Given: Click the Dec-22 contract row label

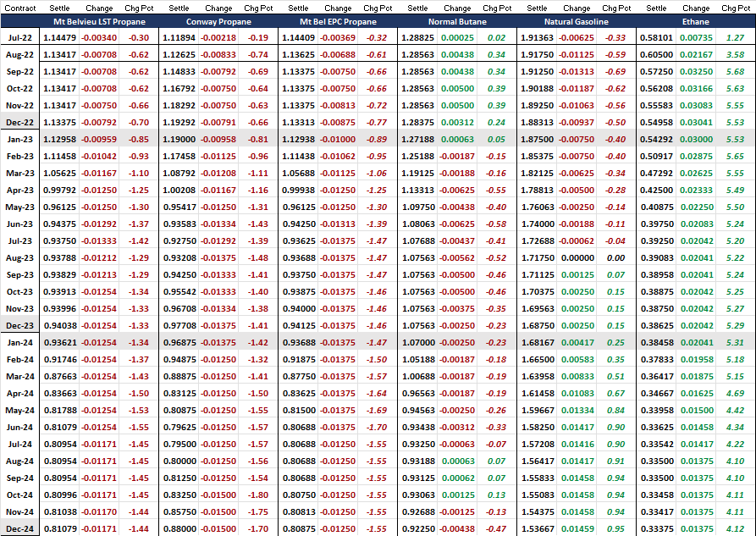Looking at the screenshot, I should point(20,123).
